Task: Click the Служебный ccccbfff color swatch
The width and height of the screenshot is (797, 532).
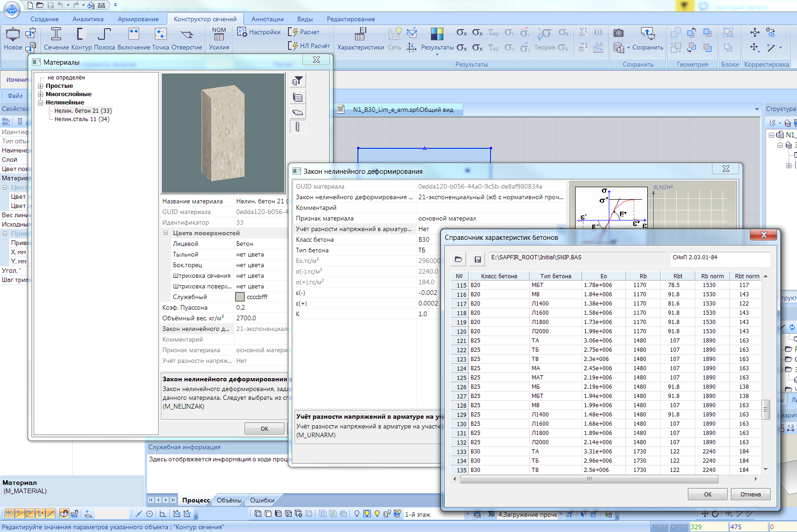Action: [x=240, y=297]
